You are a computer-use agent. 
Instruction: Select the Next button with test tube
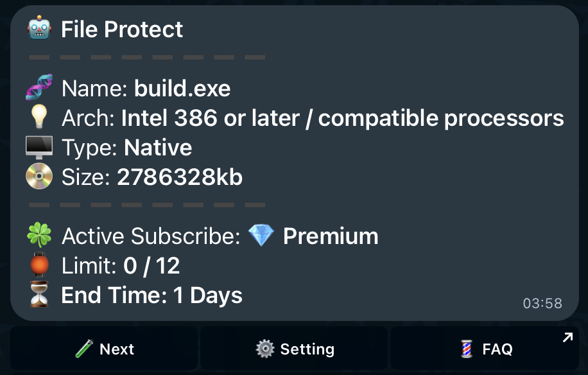[x=104, y=349]
